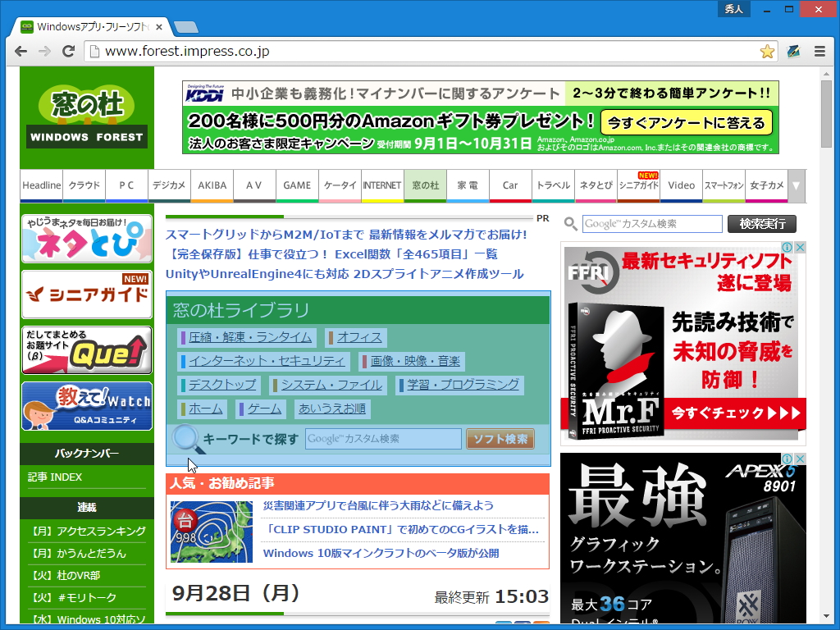Open the Car tab
Screen dimensions: 840x630
point(510,185)
